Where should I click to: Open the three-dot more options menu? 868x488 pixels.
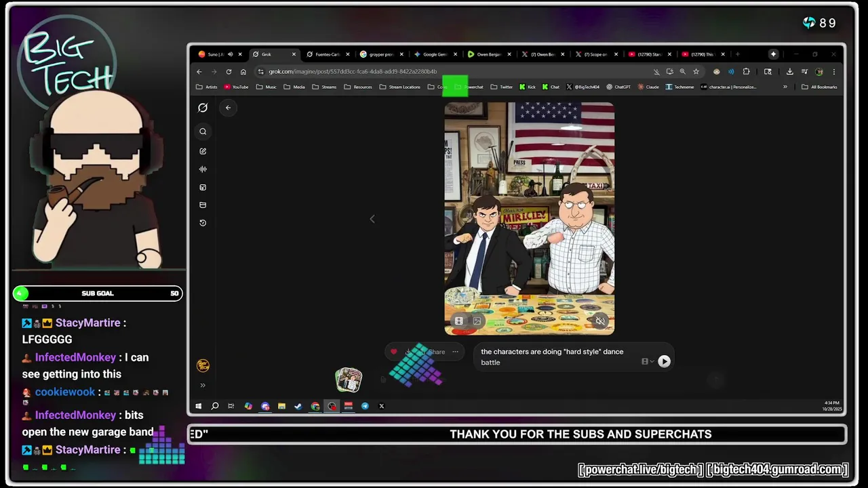(455, 352)
